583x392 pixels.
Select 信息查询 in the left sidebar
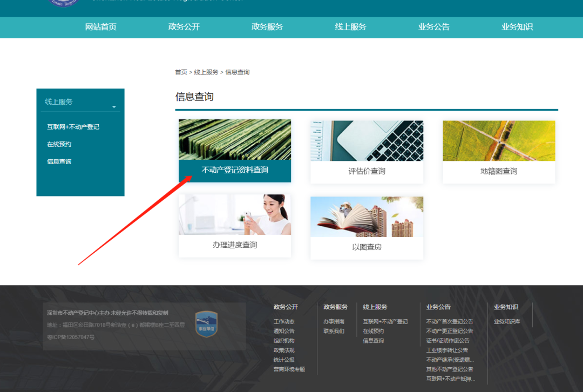[x=59, y=161]
